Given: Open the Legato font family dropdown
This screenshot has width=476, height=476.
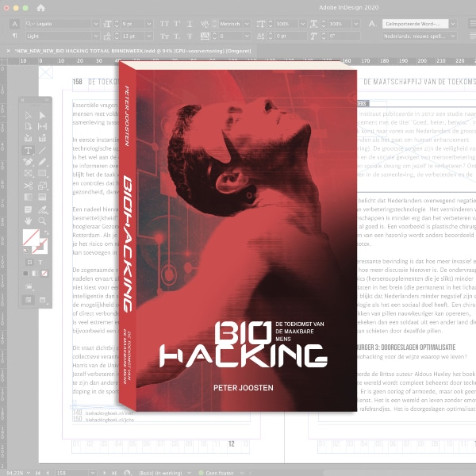Looking at the screenshot, I should pyautogui.click(x=98, y=24).
